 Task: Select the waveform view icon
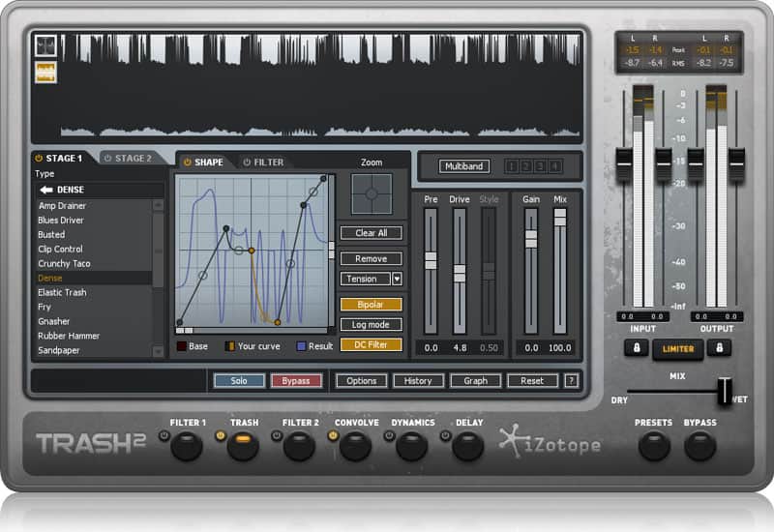pos(45,45)
